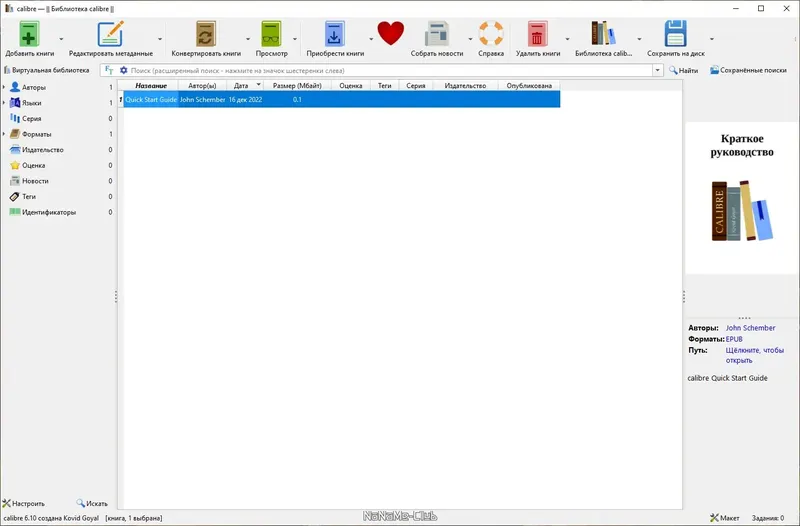Image resolution: width=800 pixels, height=526 pixels.
Task: Click toolbar overflow chevron at far right
Action: tap(795, 39)
